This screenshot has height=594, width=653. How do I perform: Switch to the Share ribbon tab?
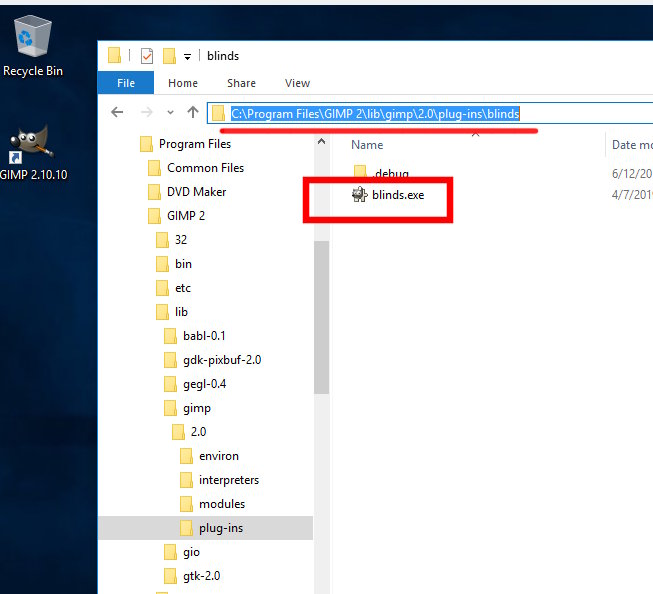pos(241,83)
